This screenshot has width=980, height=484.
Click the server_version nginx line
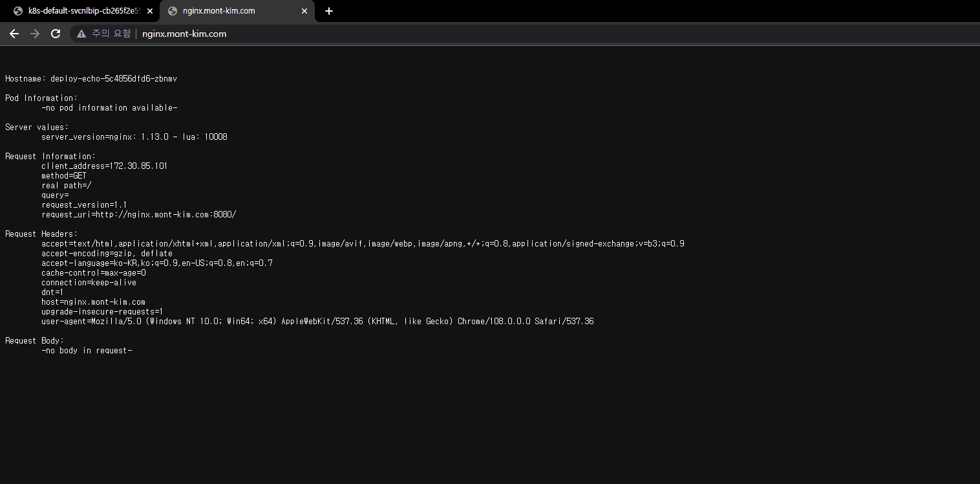coord(134,137)
